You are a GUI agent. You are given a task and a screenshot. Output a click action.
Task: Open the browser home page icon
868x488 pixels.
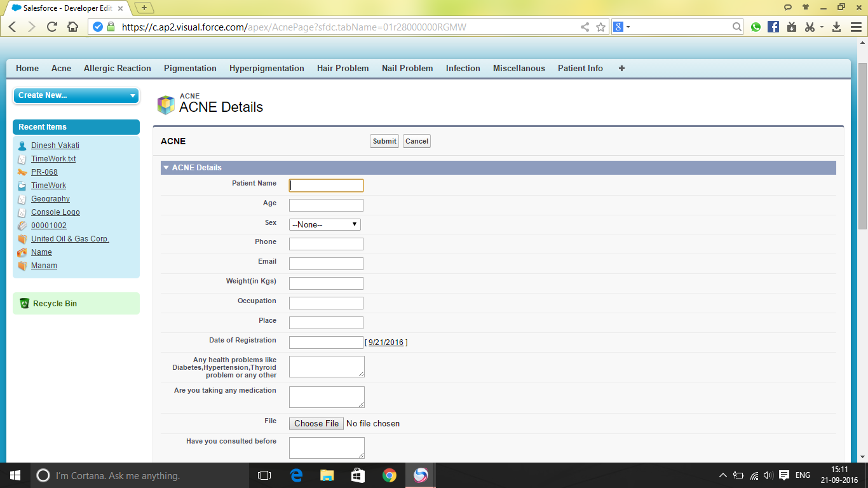(73, 27)
